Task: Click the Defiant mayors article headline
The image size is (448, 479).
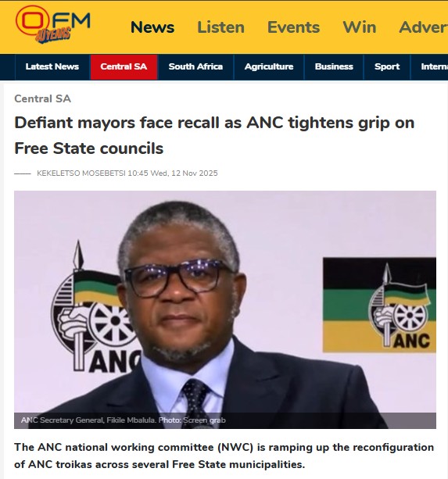Action: tap(214, 135)
